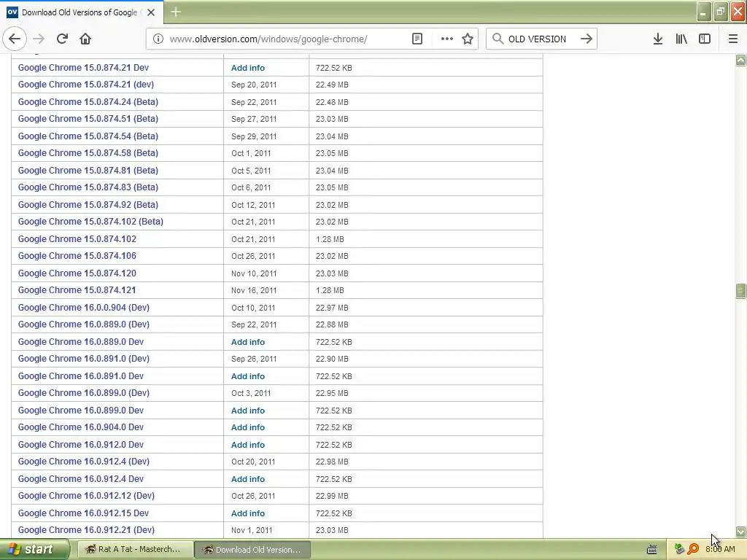
Task: Click the 8:00 AM taskbar clock
Action: click(720, 549)
